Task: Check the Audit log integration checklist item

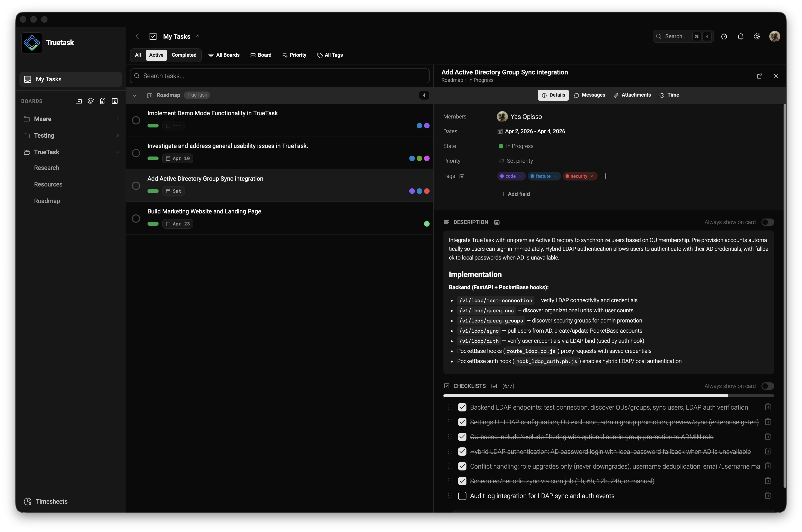Action: coord(462,496)
